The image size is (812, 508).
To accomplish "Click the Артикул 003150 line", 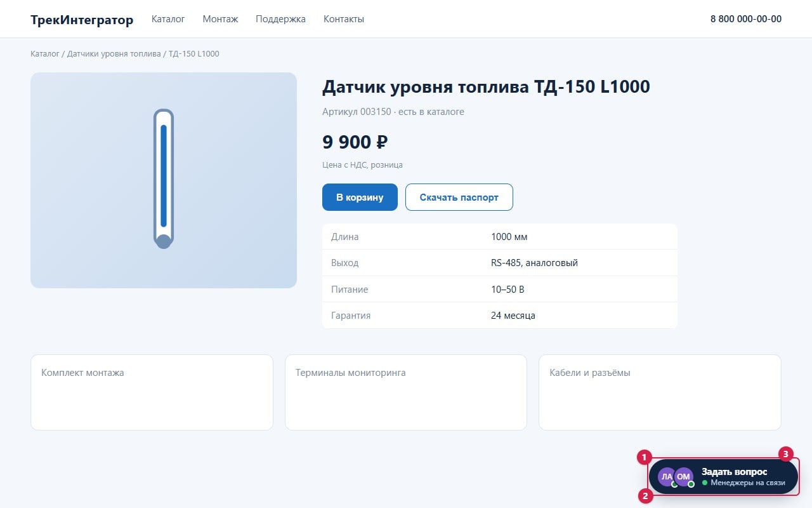I will [393, 112].
